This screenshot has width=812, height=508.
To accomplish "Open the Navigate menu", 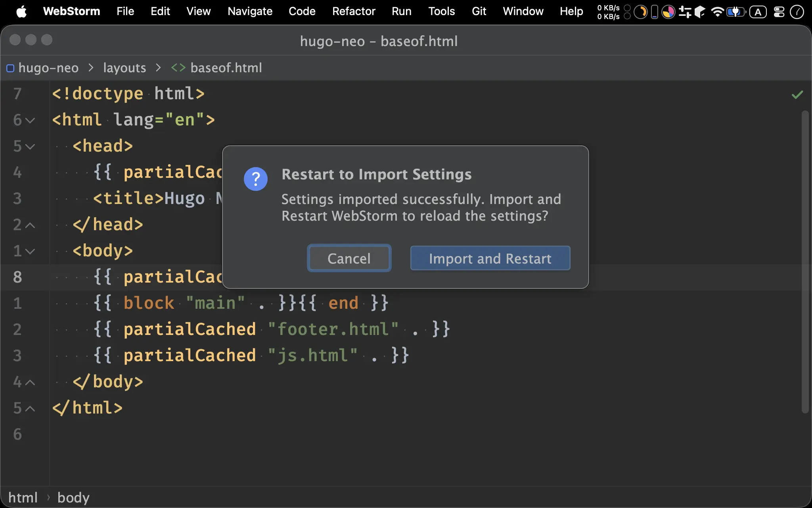I will [x=250, y=11].
